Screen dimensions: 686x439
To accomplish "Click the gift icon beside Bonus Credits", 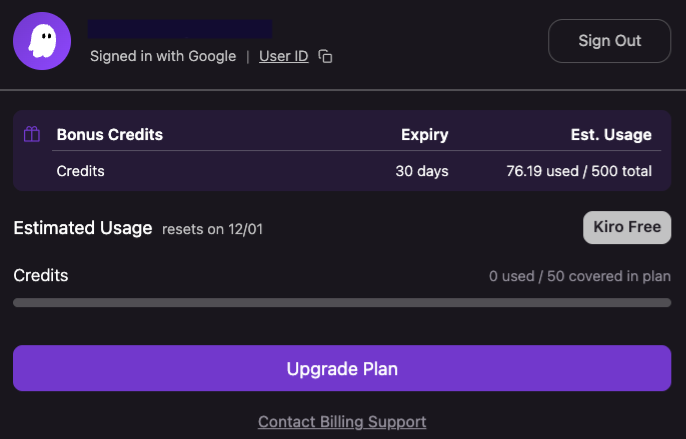I will click(32, 134).
